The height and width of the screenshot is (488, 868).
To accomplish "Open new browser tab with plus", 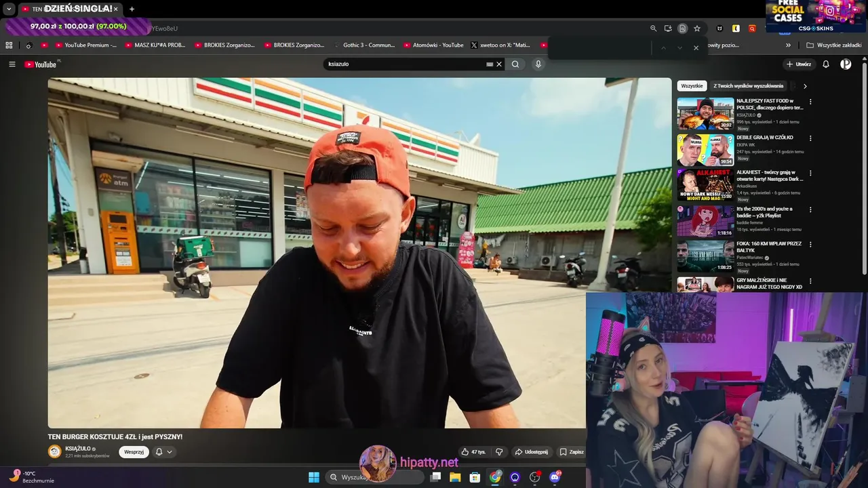I will [x=132, y=9].
